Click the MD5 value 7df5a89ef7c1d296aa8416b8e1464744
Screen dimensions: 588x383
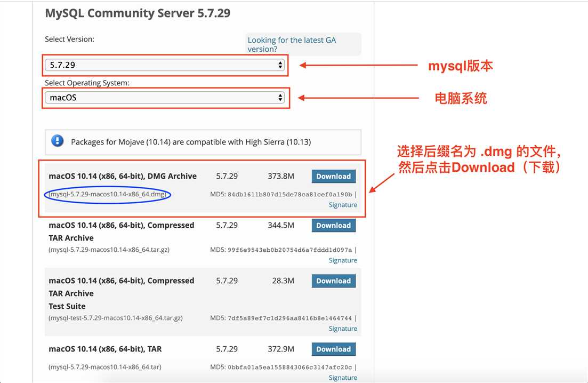click(290, 318)
